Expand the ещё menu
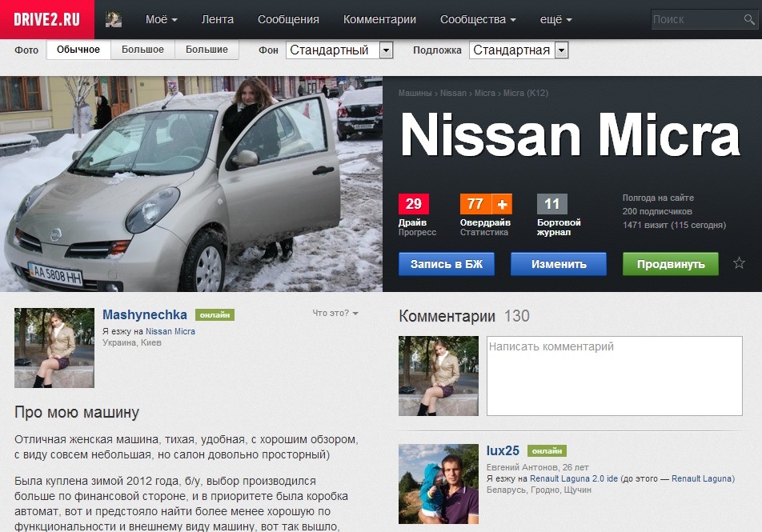 [556, 19]
